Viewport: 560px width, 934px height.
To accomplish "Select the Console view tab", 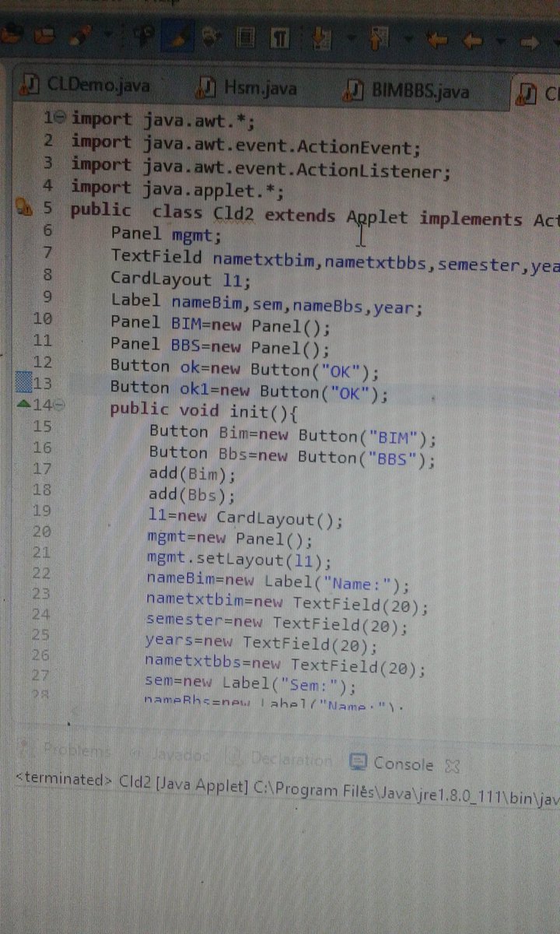I will [393, 763].
